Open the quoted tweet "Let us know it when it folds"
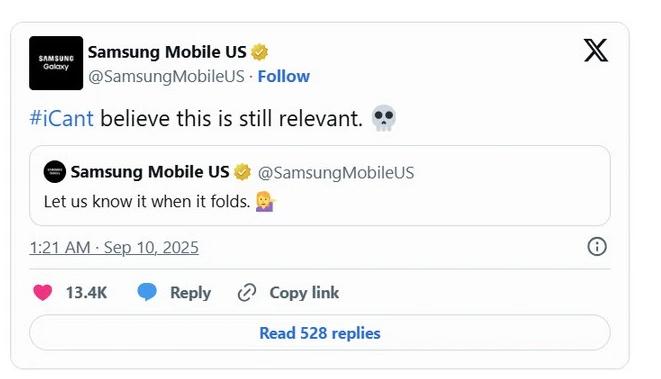Image resolution: width=661 pixels, height=379 pixels. tap(320, 185)
